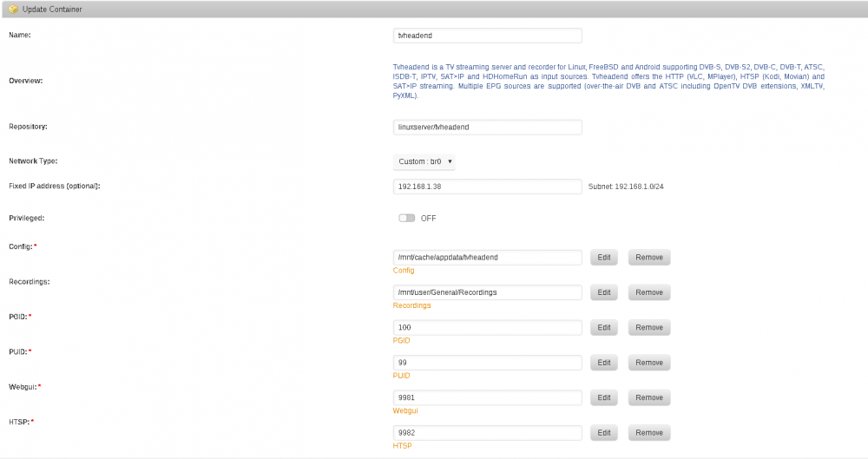This screenshot has height=459, width=868.
Task: Click the HTSP port field
Action: point(487,432)
